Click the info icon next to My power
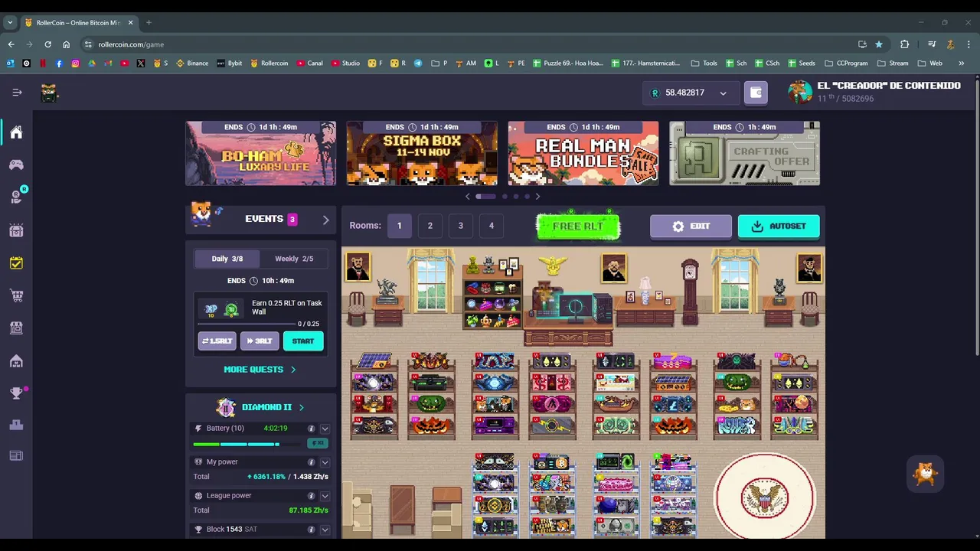Screen dimensions: 980x551 [311, 462]
